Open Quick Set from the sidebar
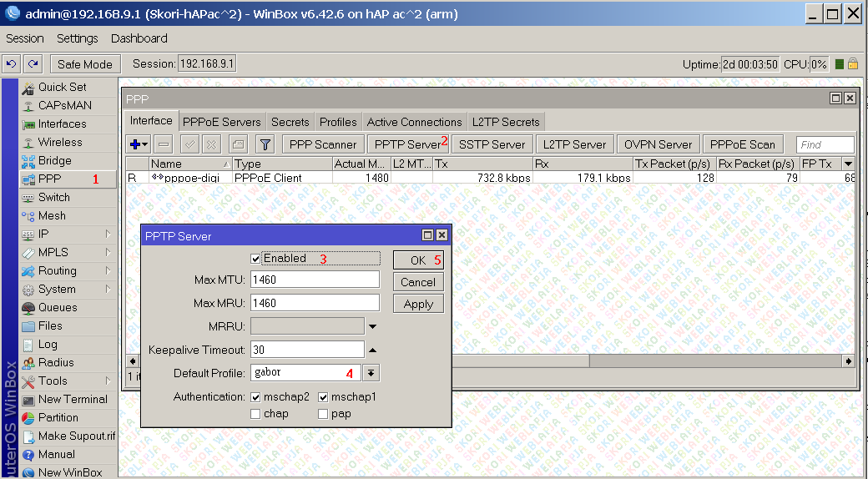Viewport: 868px width, 479px height. pos(62,87)
